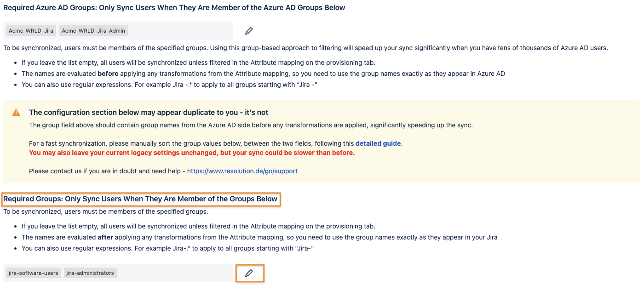Select the Acme-WRLD-Jira group tag
644x291 pixels.
coord(31,31)
